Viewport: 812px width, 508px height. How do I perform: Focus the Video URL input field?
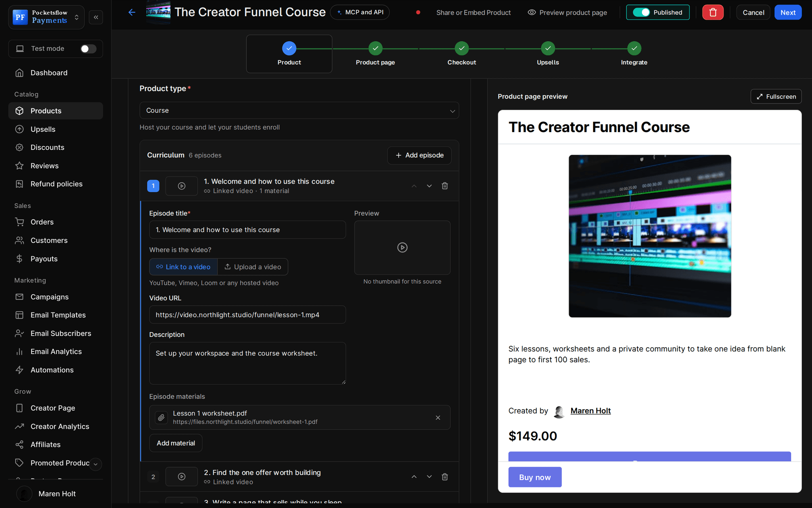(x=247, y=315)
